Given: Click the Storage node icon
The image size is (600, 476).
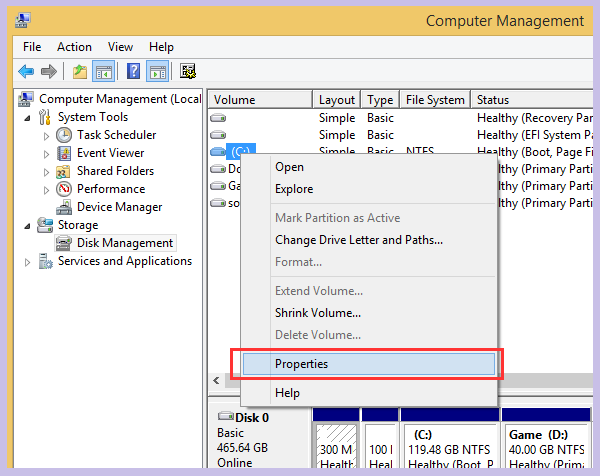Looking at the screenshot, I should tap(45, 225).
